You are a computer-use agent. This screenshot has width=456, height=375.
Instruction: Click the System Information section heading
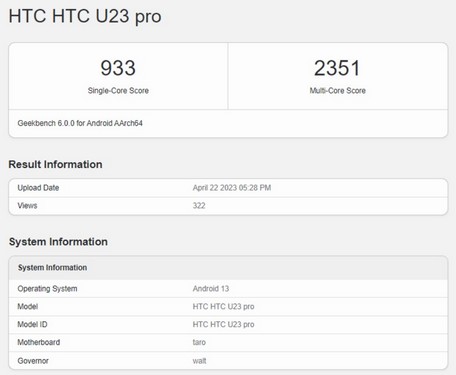click(x=58, y=242)
